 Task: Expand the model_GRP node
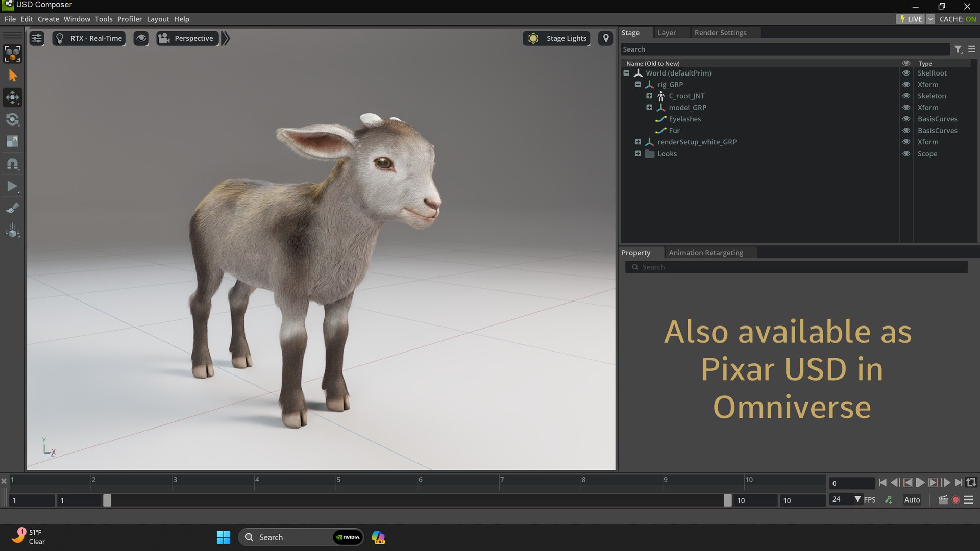tap(649, 107)
